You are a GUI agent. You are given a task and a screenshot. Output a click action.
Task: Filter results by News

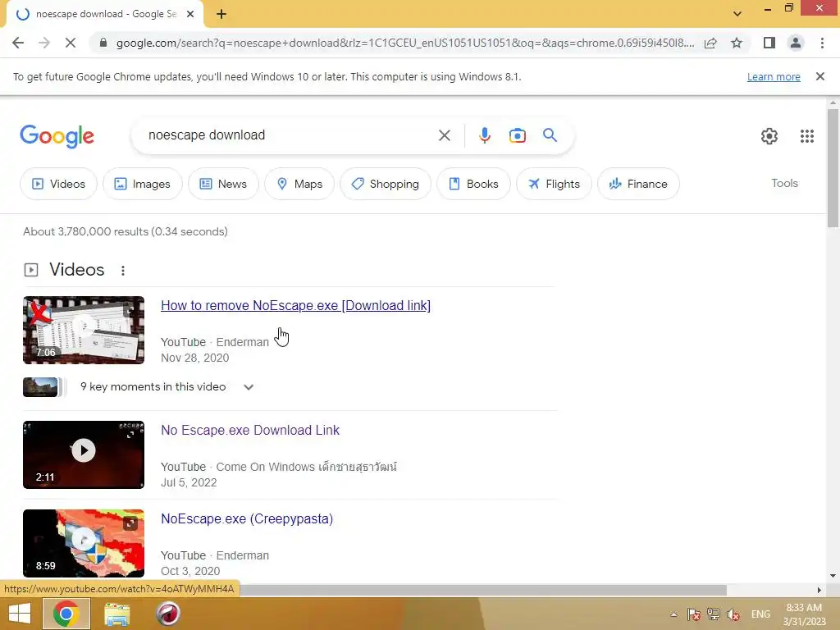[x=223, y=184]
